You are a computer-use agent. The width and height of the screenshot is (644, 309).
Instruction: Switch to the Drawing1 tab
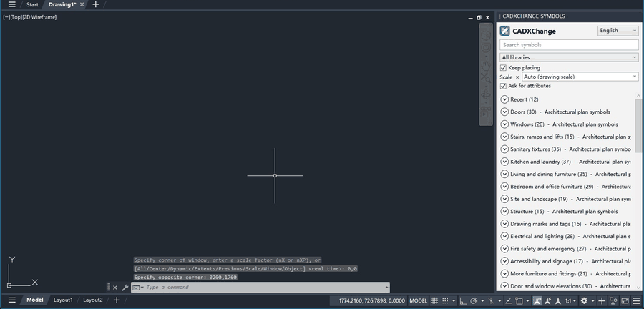62,4
